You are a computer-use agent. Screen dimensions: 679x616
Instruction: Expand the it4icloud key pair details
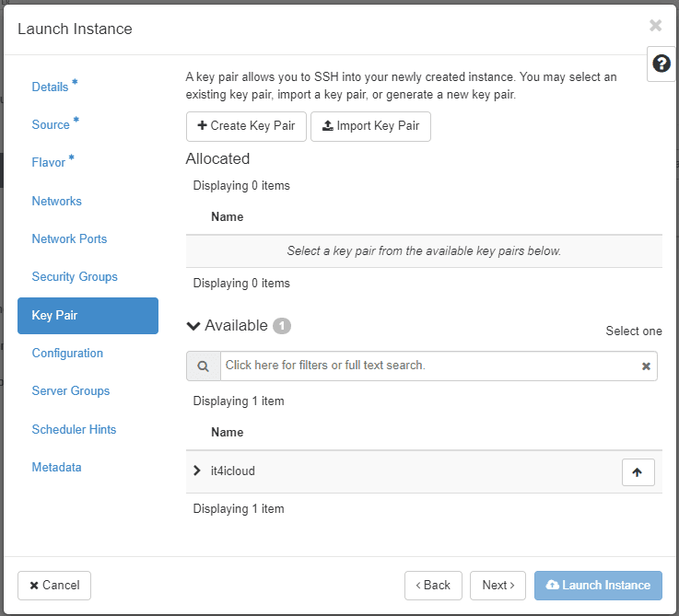tap(197, 471)
